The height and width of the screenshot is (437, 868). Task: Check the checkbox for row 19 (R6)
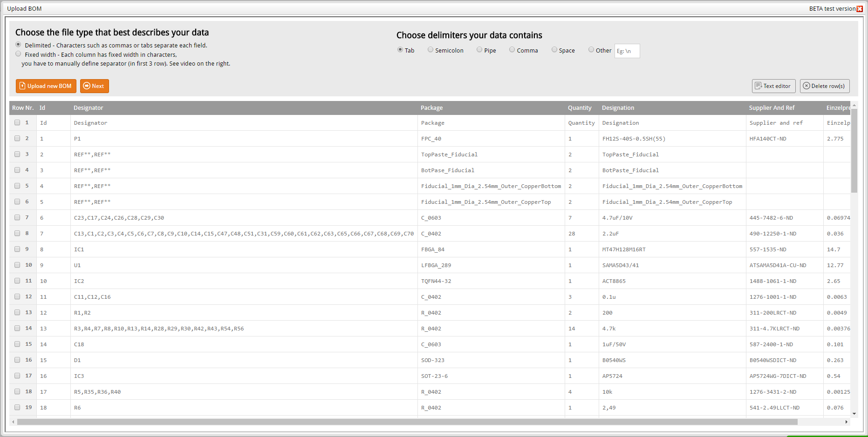[17, 408]
